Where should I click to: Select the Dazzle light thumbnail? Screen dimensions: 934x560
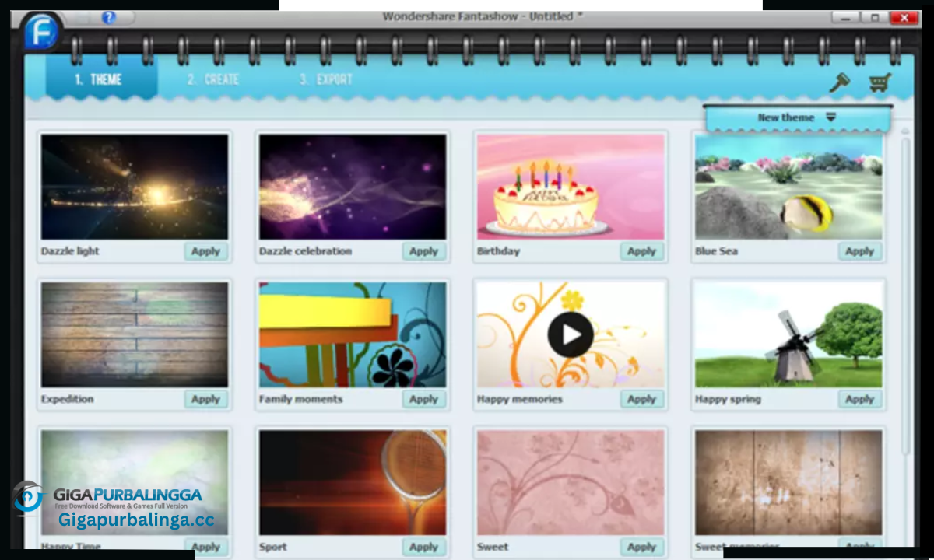click(135, 187)
